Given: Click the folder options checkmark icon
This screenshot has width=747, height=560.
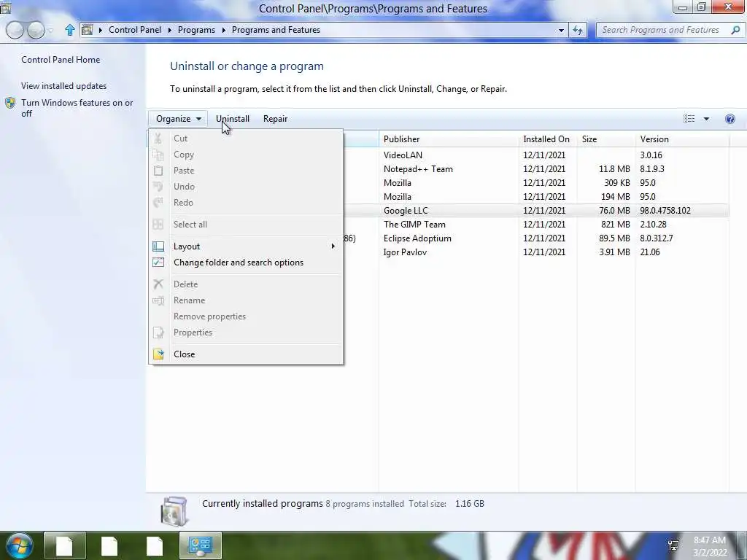Looking at the screenshot, I should pyautogui.click(x=158, y=262).
